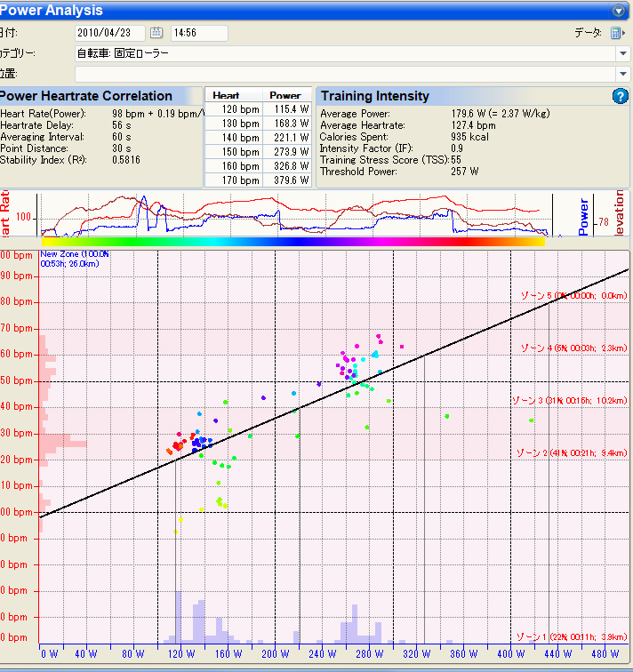Click the date field 2010/04/23

(x=109, y=33)
